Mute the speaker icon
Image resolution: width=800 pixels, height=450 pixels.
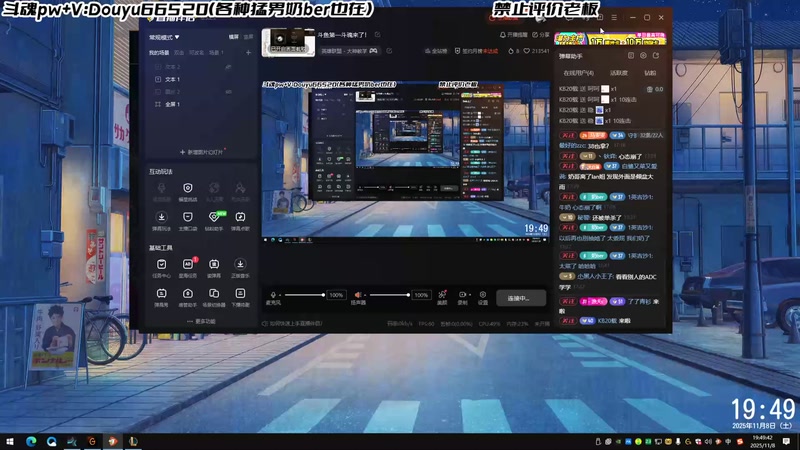coord(358,295)
